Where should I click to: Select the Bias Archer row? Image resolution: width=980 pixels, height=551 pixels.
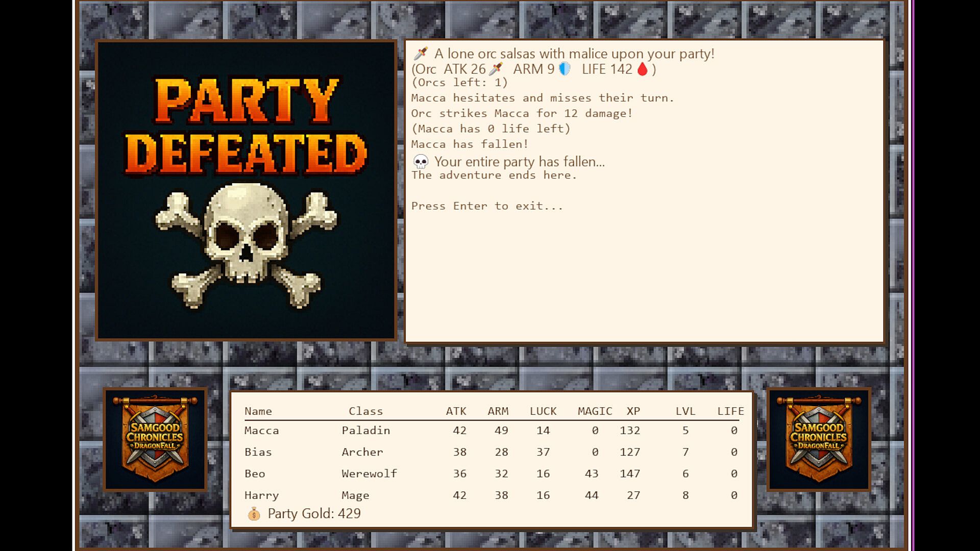click(493, 452)
